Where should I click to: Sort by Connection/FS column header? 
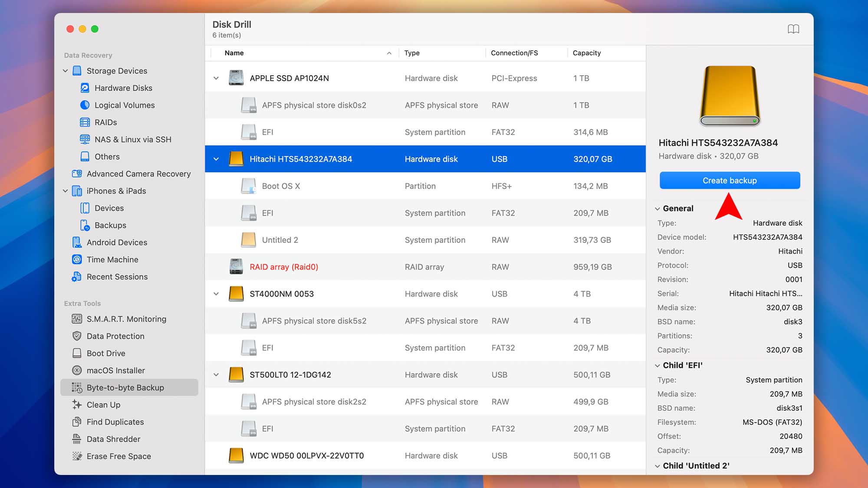(x=526, y=53)
